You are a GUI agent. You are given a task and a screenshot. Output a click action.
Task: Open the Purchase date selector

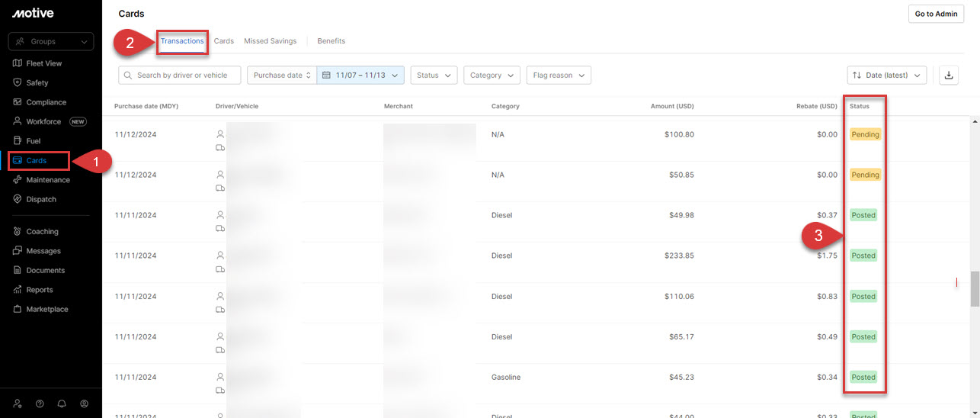[x=282, y=75]
